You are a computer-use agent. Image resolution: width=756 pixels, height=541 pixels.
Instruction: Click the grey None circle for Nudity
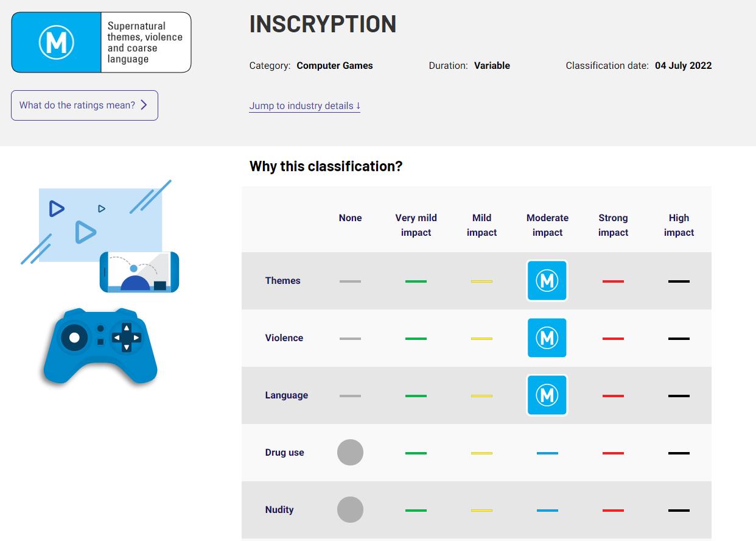(x=350, y=510)
